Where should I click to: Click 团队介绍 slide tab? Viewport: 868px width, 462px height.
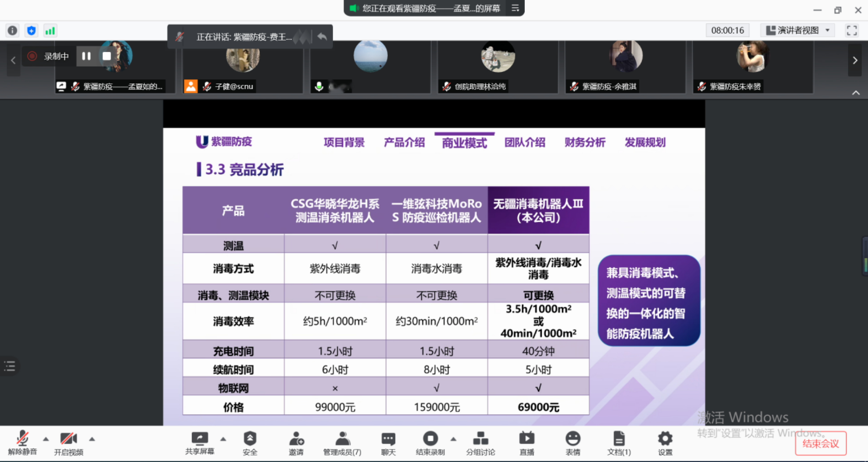[x=525, y=142]
